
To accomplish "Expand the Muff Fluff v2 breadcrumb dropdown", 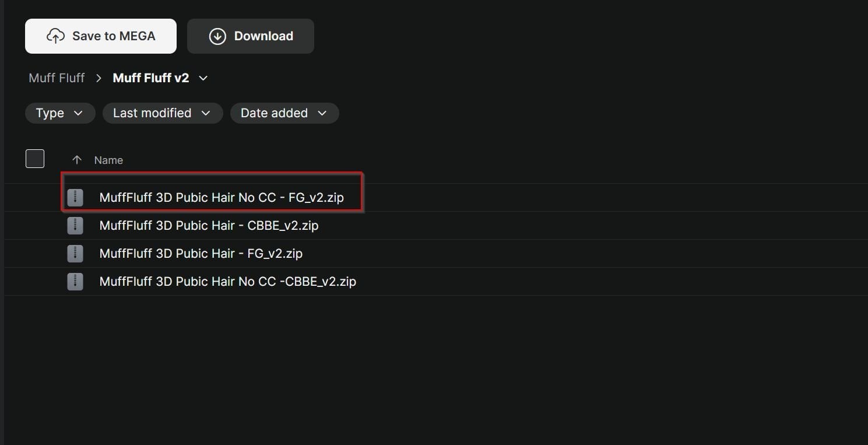I will tap(203, 78).
